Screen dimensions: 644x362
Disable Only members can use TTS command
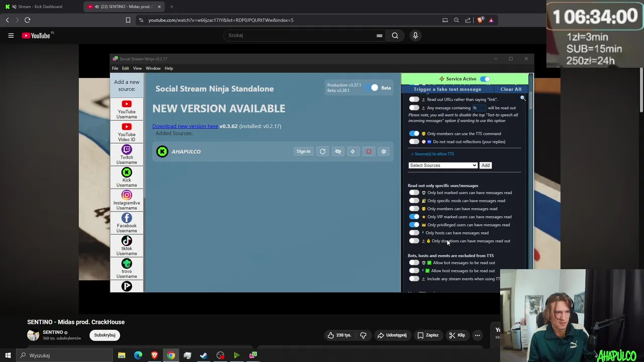pyautogui.click(x=414, y=134)
